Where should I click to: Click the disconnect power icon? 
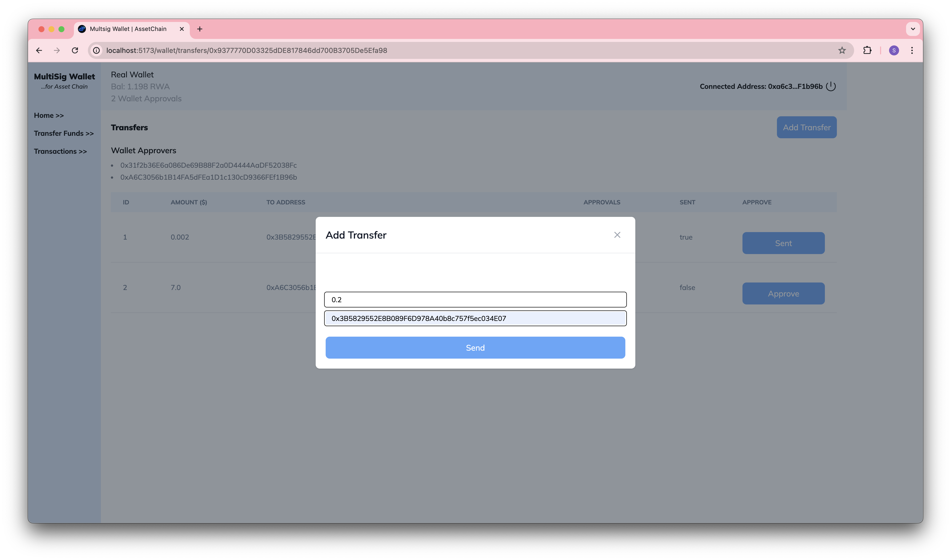[831, 86]
